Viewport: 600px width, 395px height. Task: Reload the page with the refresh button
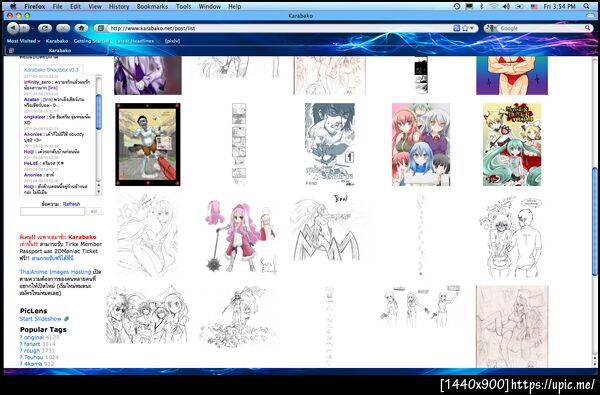click(x=45, y=28)
